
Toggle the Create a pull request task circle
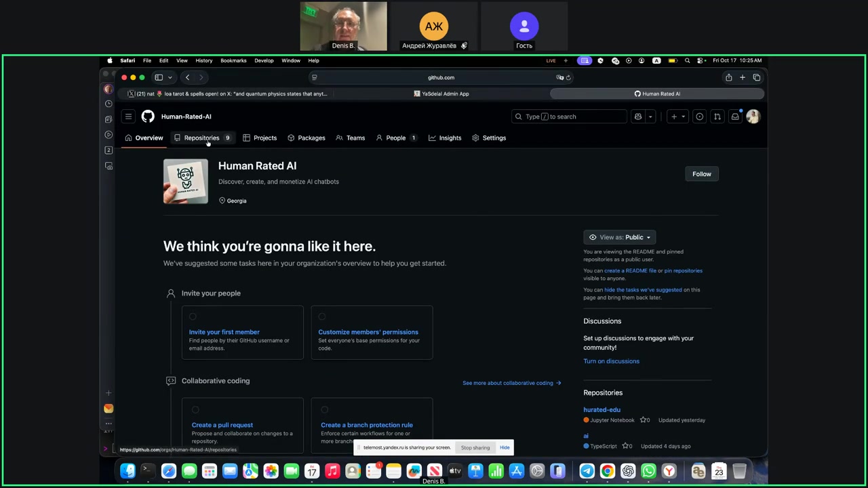click(195, 409)
